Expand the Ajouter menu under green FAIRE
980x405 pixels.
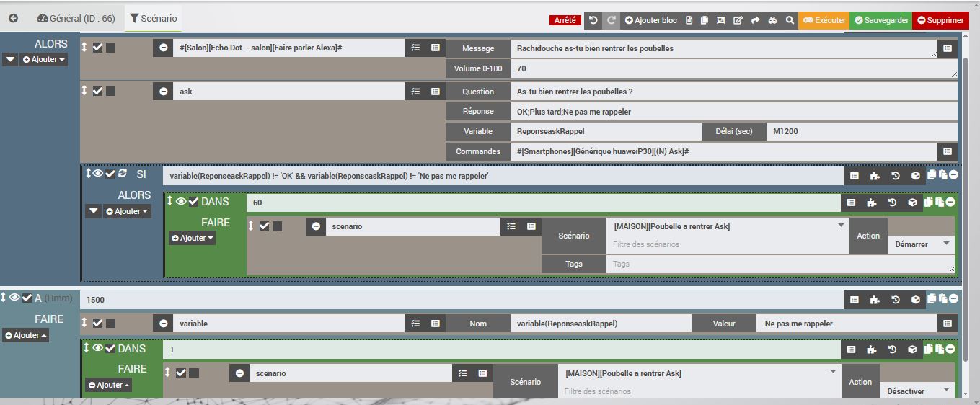[192, 238]
